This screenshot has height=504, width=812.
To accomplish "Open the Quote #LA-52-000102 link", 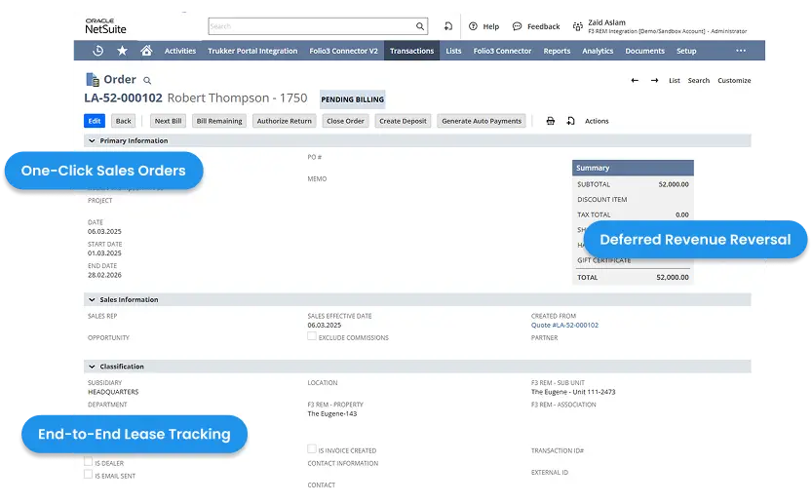I will click(x=564, y=326).
